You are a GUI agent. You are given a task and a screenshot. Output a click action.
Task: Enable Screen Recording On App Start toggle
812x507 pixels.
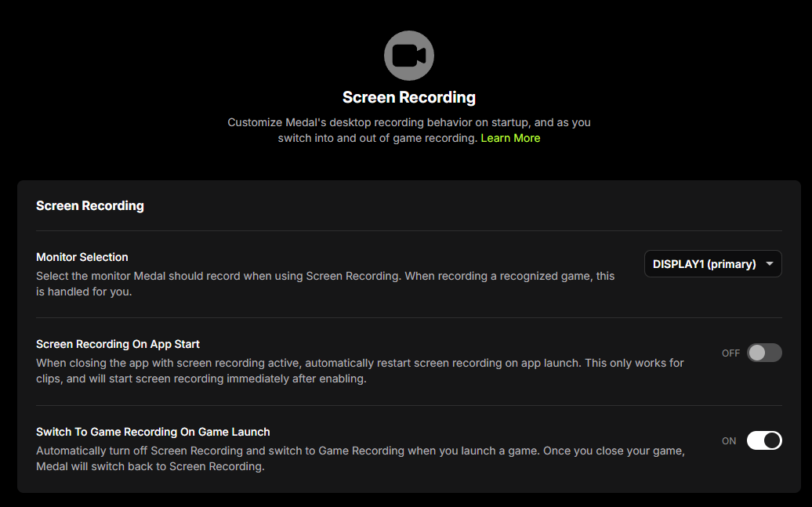pyautogui.click(x=764, y=353)
